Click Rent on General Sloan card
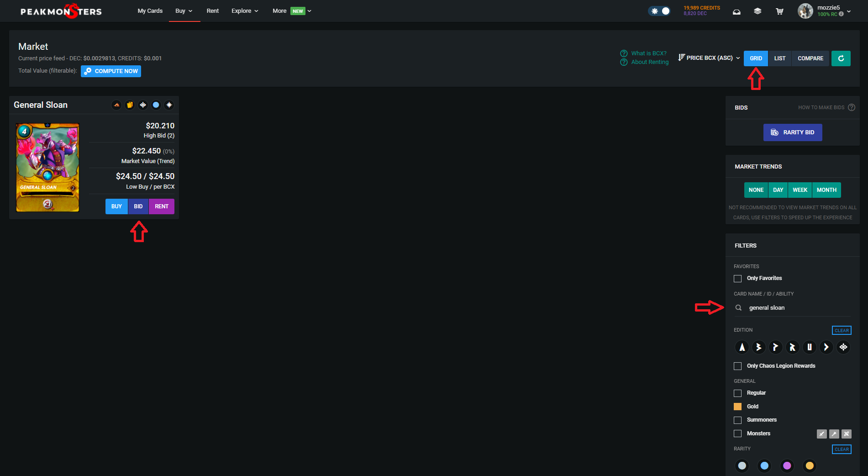The height and width of the screenshot is (476, 868). 162,206
